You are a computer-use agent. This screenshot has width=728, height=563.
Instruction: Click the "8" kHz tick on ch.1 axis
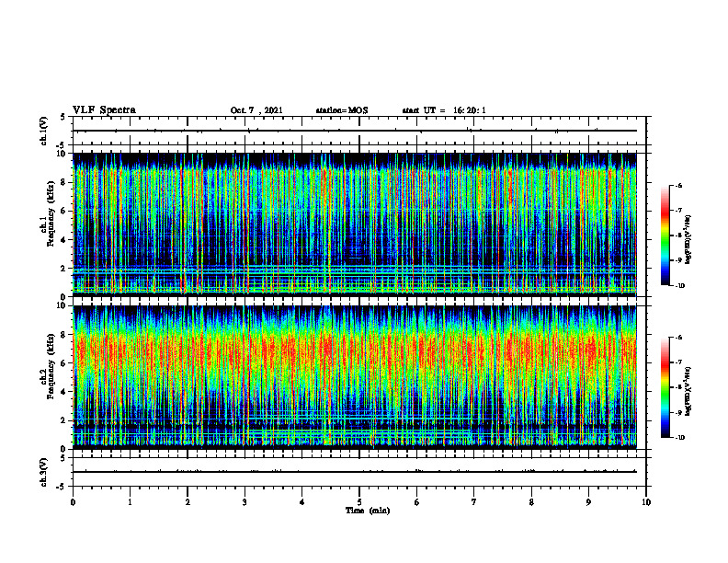[63, 182]
